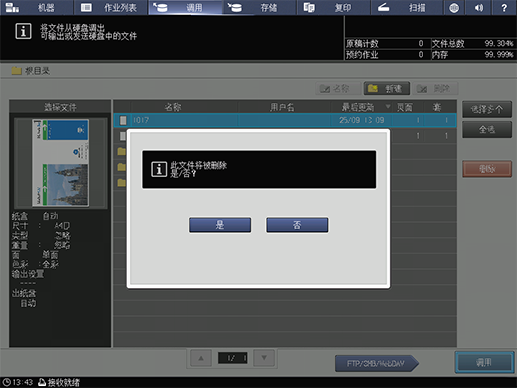Click the 选择多个 button
Viewport: 517px width, 388px height.
(487, 109)
